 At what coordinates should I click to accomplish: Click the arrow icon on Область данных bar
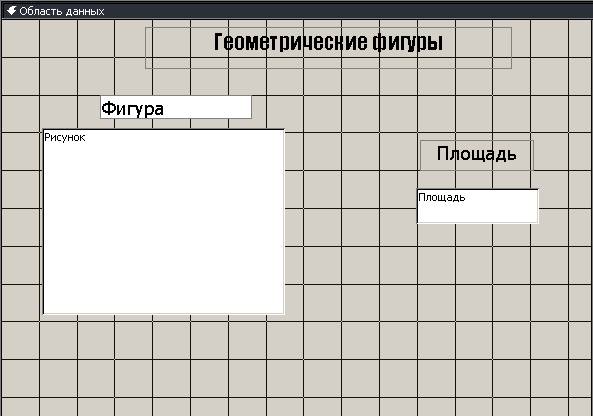click(x=11, y=11)
